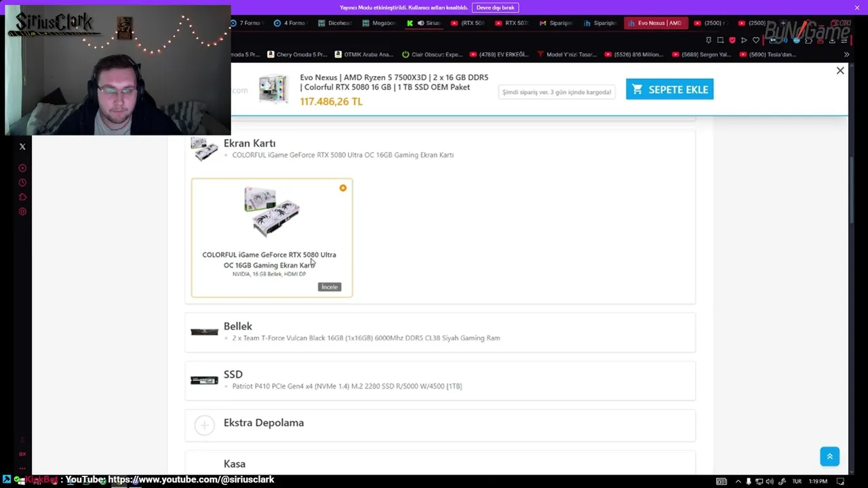Open OTMIK Araba Ana... bookmark

tap(363, 54)
